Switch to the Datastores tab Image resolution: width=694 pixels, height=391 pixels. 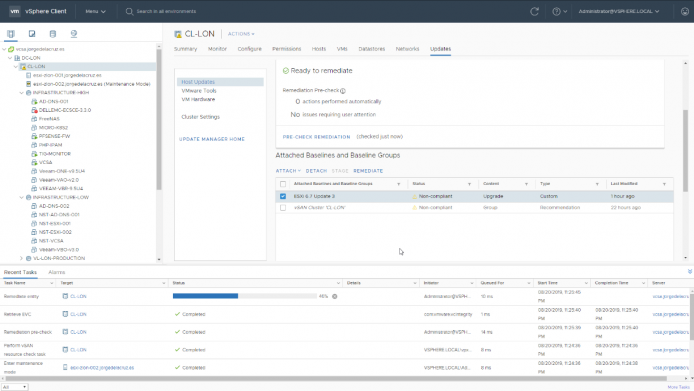tap(372, 49)
